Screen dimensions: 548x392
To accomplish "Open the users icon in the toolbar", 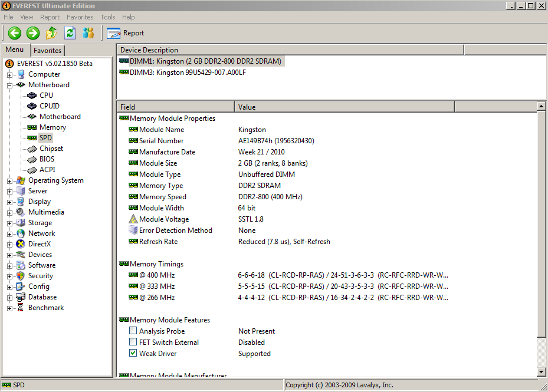I will coord(88,33).
